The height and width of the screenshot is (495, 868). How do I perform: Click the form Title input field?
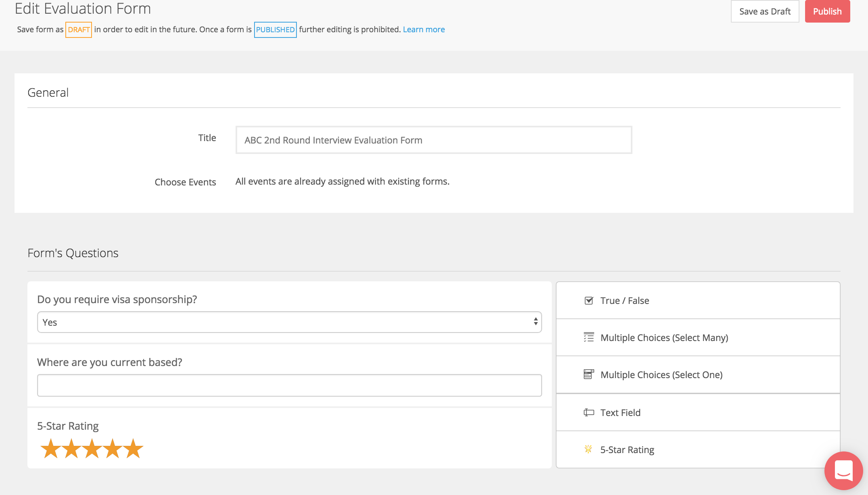coord(434,140)
